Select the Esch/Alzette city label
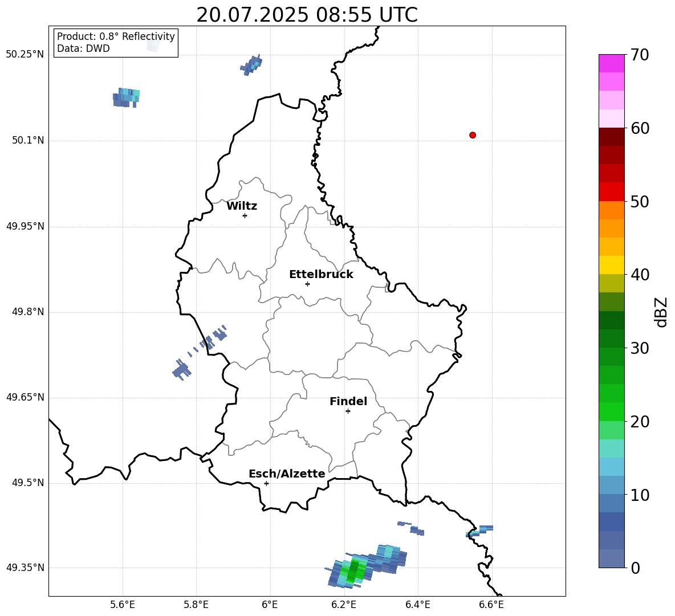The height and width of the screenshot is (616, 675). tap(287, 474)
